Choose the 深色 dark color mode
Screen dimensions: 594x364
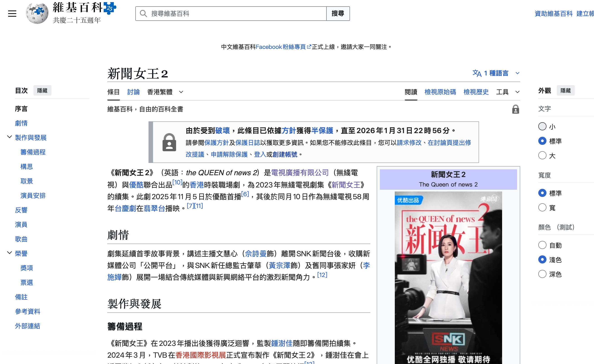542,274
